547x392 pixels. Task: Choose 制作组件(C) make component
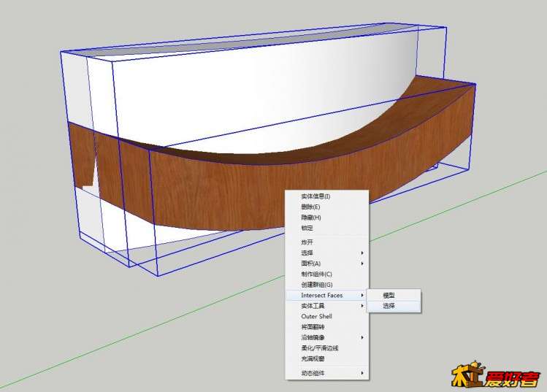(327, 274)
